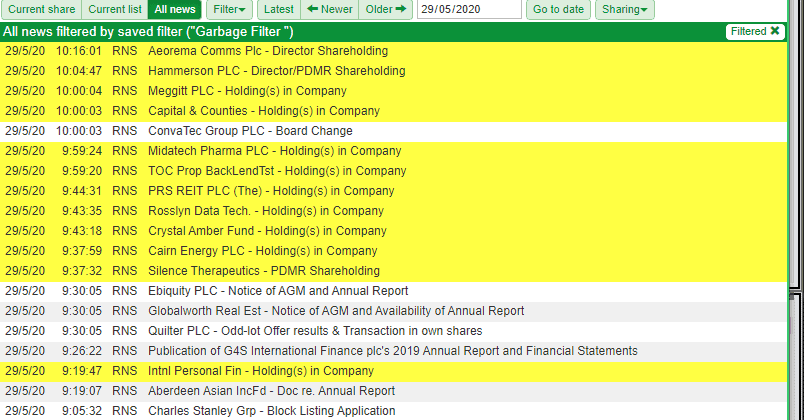Image resolution: width=804 pixels, height=420 pixels.
Task: Select the All news tab
Action: point(175,9)
